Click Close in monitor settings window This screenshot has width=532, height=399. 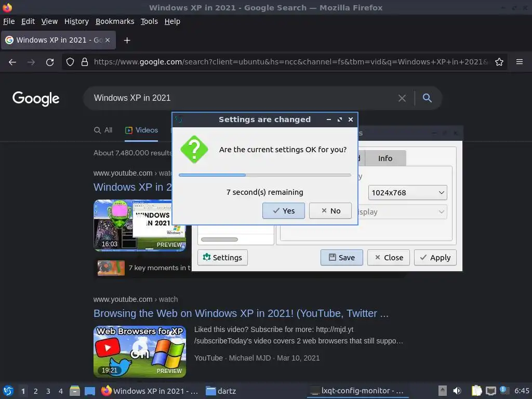click(389, 258)
